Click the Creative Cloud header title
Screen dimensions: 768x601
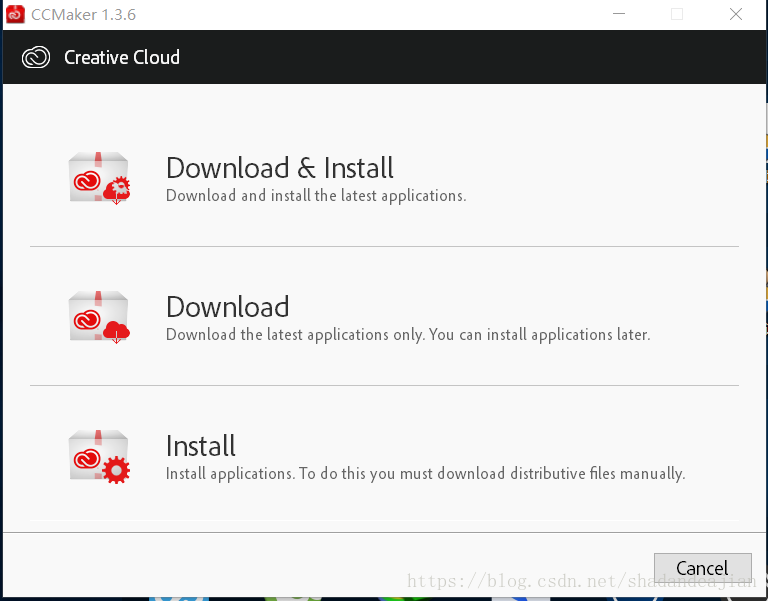click(122, 57)
